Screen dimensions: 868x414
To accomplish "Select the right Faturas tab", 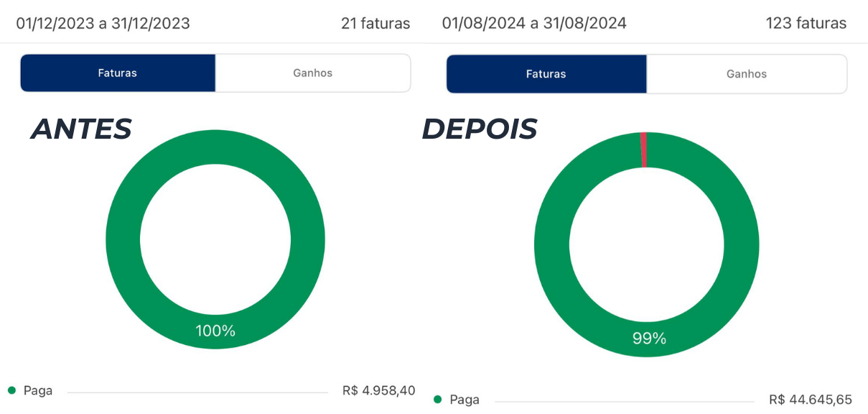I will point(546,74).
